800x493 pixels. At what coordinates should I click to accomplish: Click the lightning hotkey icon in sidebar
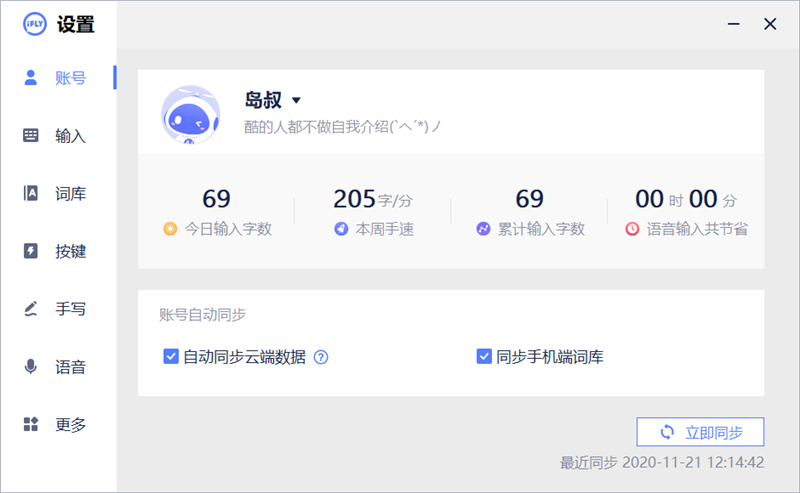[x=31, y=251]
